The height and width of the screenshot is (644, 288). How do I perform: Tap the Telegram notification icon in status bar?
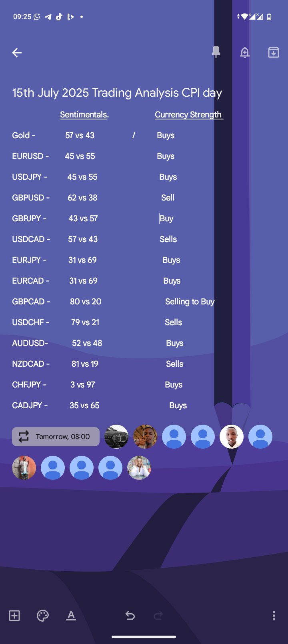coord(48,17)
